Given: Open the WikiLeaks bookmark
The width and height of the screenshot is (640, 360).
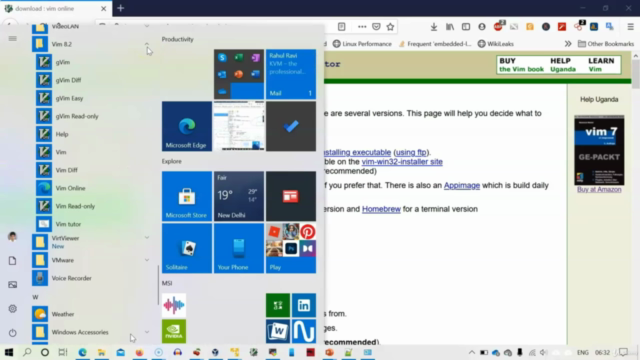Looking at the screenshot, I should click(496, 44).
